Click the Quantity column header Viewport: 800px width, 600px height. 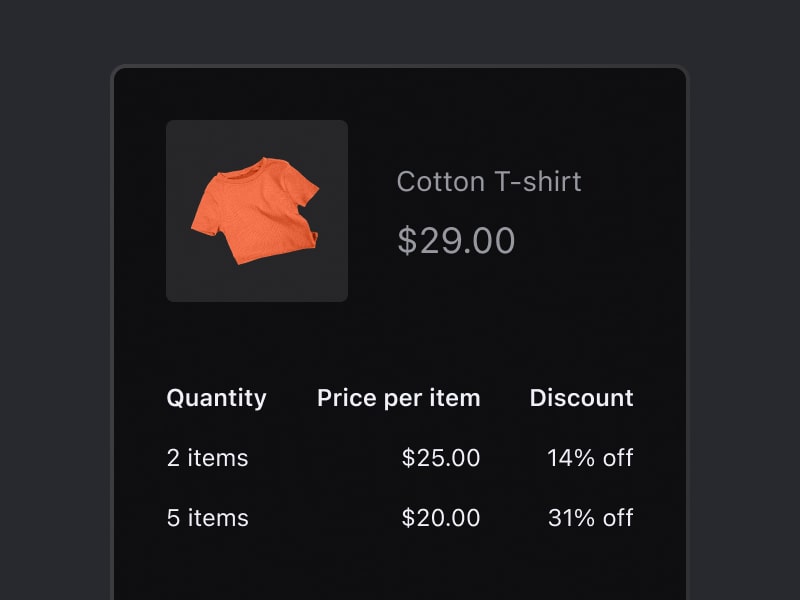coord(216,398)
